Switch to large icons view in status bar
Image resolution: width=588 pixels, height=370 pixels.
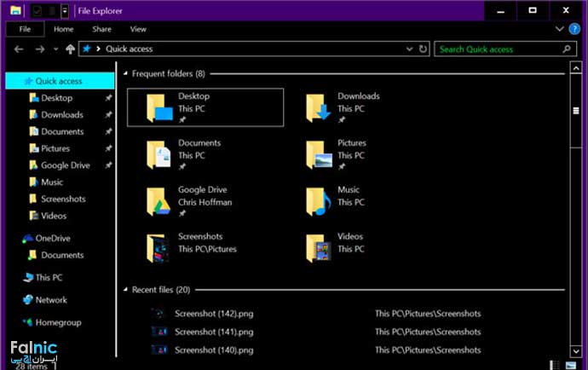point(571,365)
